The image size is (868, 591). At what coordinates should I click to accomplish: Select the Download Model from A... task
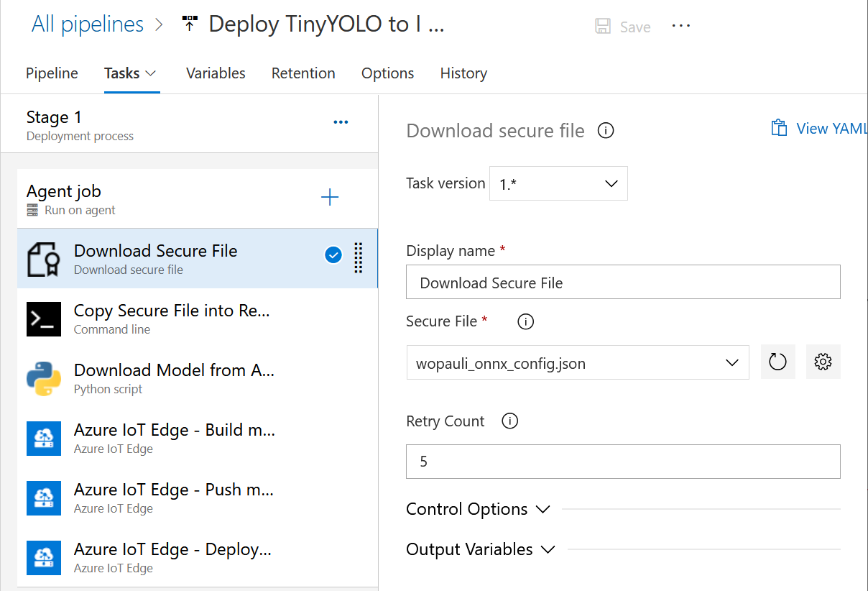(198, 378)
